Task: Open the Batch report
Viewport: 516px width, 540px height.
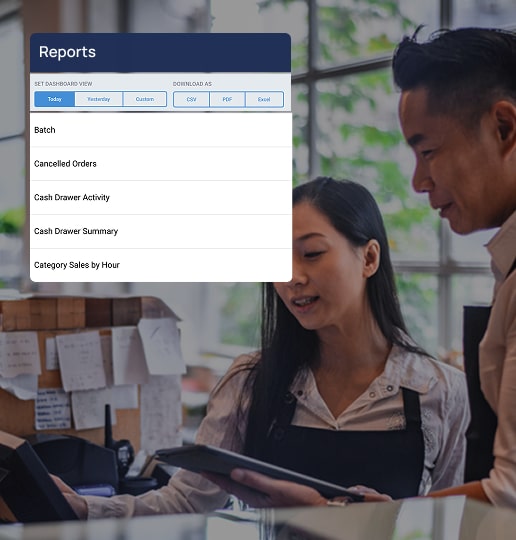Action: [x=161, y=130]
